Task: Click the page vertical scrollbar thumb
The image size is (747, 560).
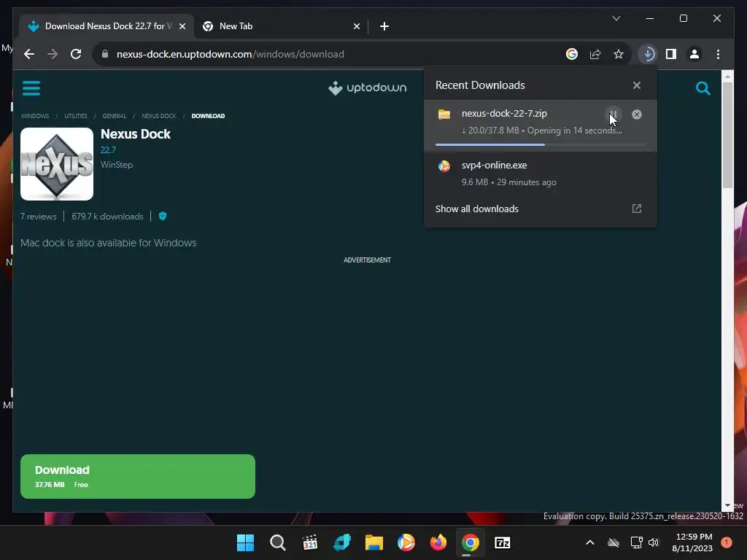Action: (727, 135)
